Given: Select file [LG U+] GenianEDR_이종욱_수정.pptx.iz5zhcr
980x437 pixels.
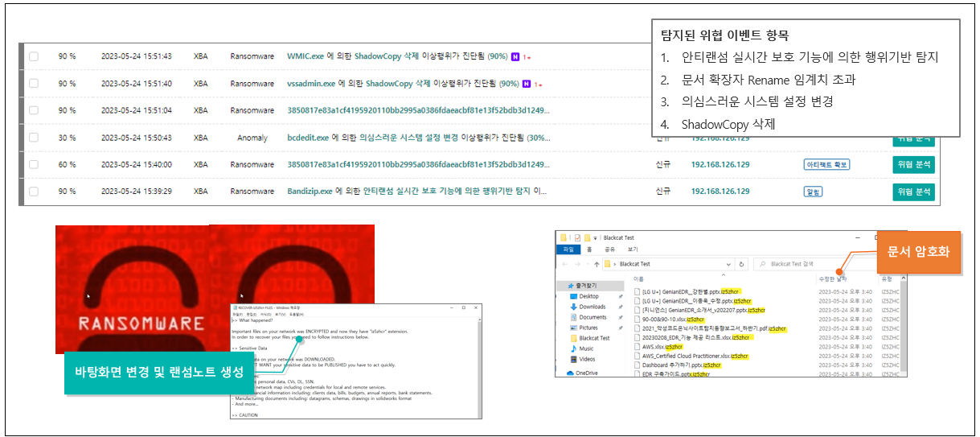Looking at the screenshot, I should point(693,301).
